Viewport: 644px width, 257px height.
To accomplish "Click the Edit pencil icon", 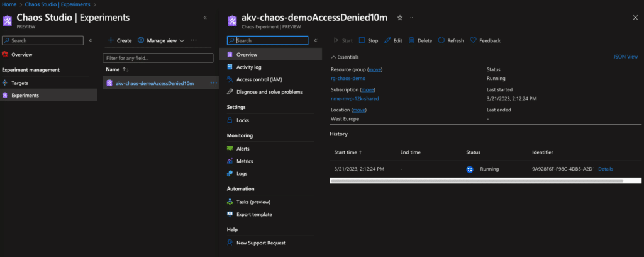I will (x=387, y=40).
